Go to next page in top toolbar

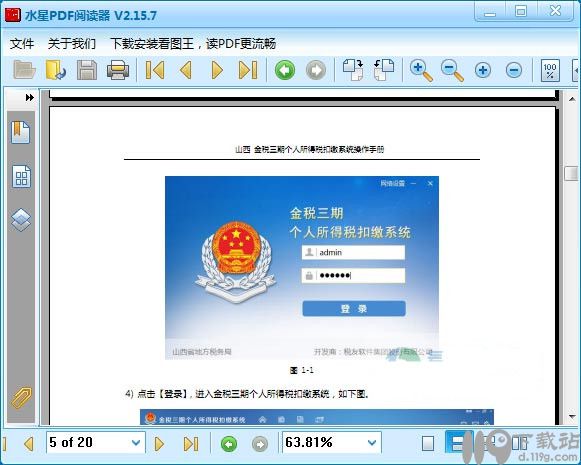pyautogui.click(x=217, y=70)
